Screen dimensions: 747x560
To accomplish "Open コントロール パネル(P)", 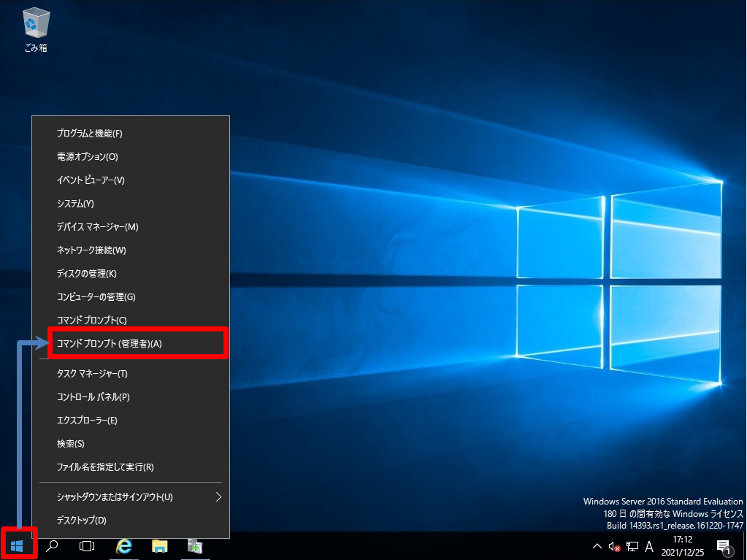I will 131,397.
